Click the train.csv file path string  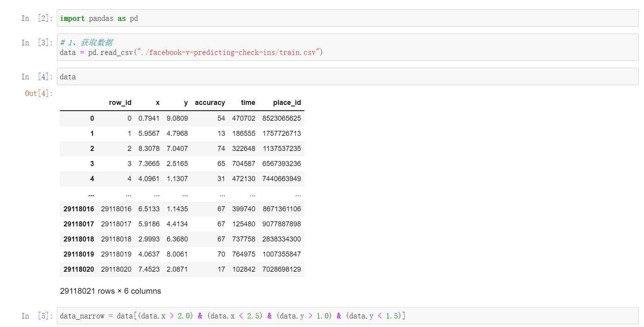[228, 52]
